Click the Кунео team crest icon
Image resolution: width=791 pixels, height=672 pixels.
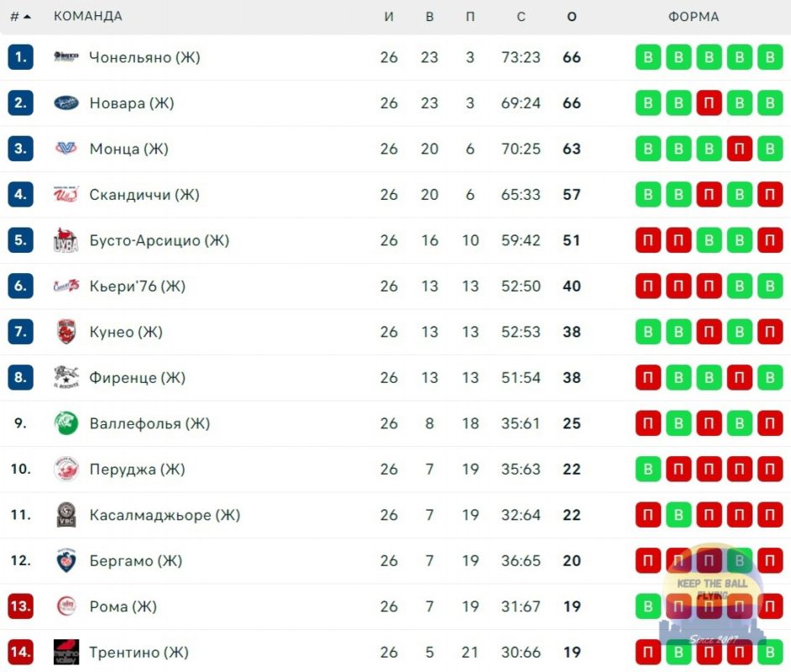pyautogui.click(x=66, y=332)
